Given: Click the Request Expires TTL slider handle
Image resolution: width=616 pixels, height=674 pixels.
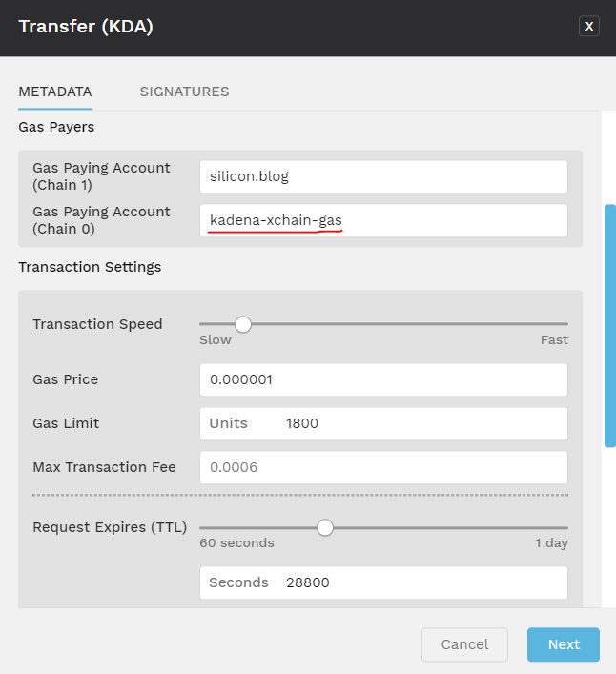Looking at the screenshot, I should click(325, 528).
